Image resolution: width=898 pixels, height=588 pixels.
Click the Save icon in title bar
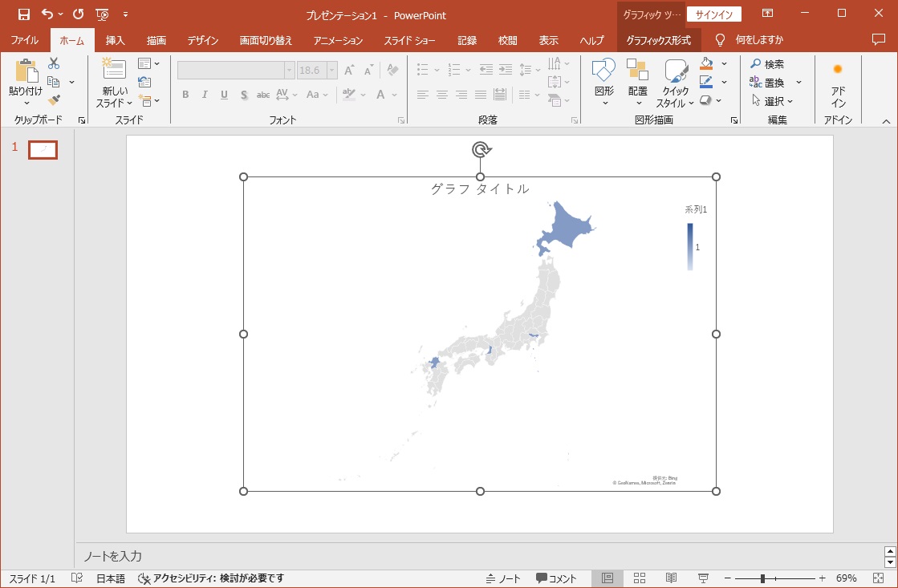[24, 14]
